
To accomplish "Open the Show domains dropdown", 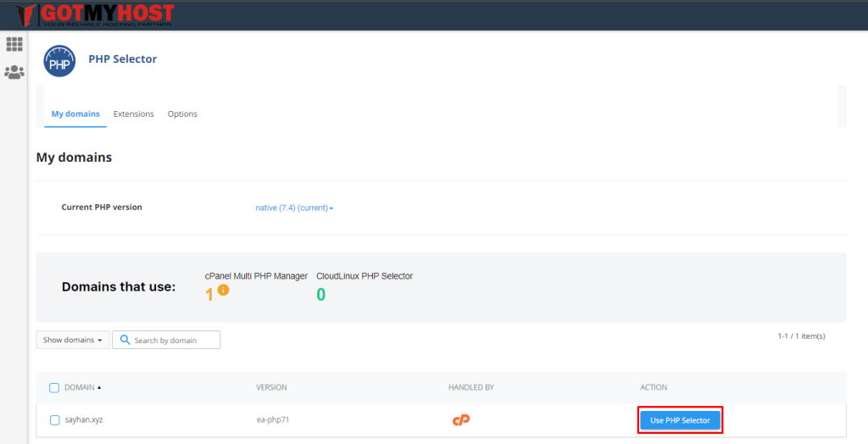I will pyautogui.click(x=72, y=340).
